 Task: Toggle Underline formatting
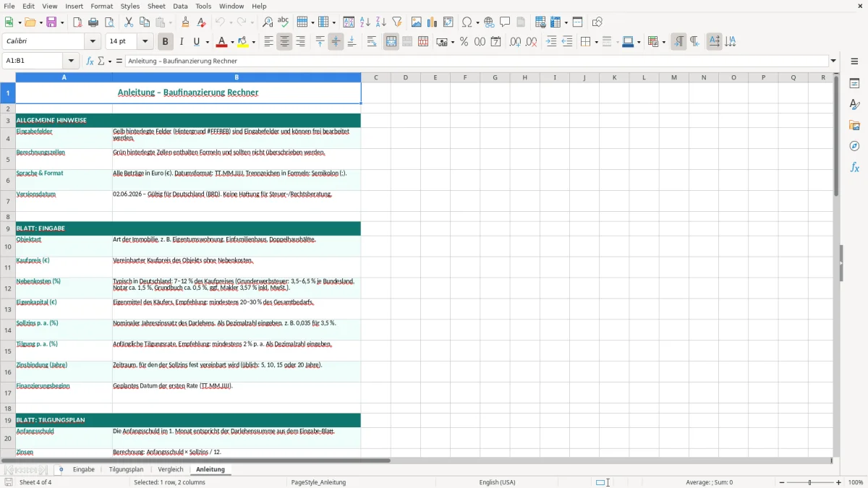click(196, 42)
